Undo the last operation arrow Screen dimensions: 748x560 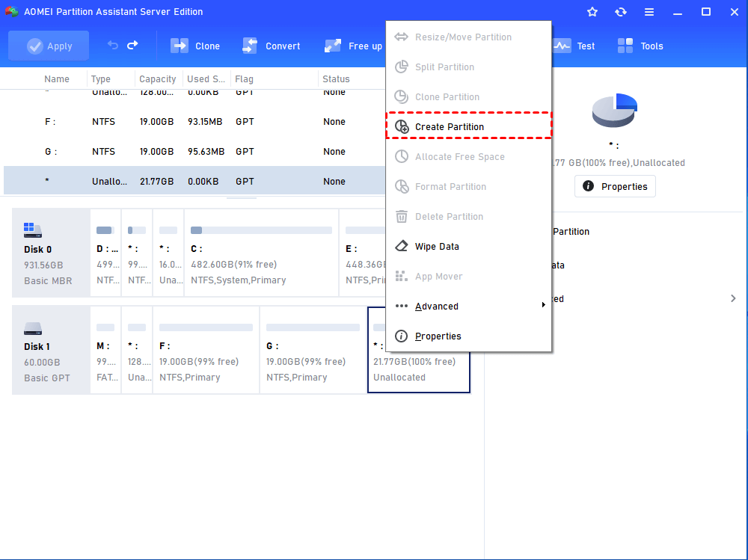click(x=113, y=46)
